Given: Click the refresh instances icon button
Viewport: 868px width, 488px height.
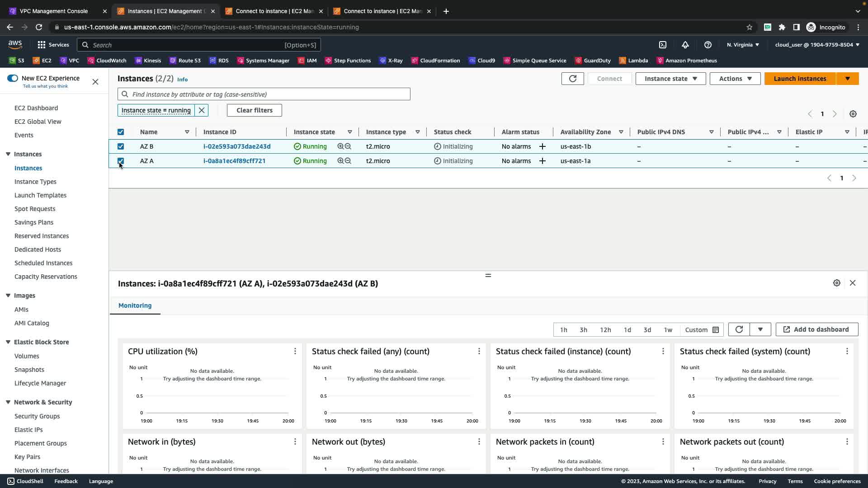Looking at the screenshot, I should pyautogui.click(x=572, y=79).
